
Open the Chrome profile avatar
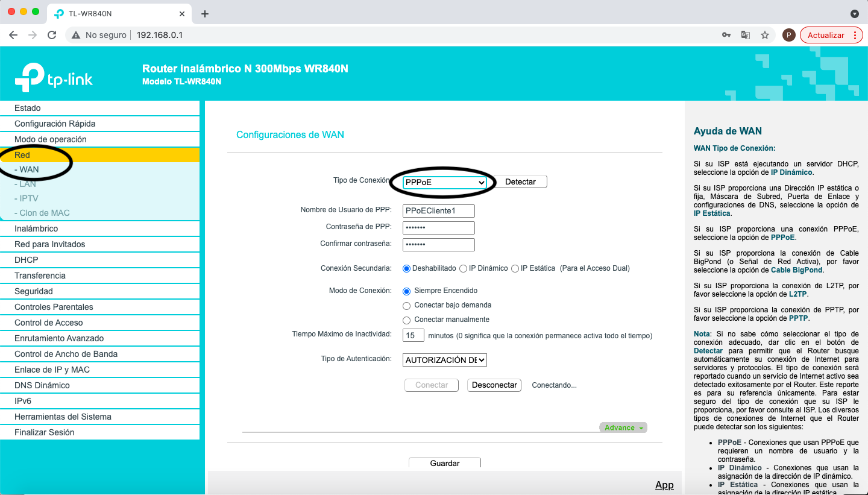788,35
